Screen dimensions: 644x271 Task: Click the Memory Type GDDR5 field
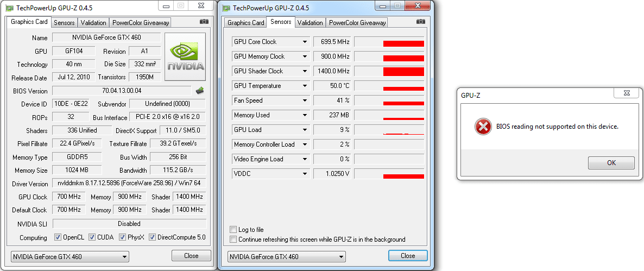(77, 157)
